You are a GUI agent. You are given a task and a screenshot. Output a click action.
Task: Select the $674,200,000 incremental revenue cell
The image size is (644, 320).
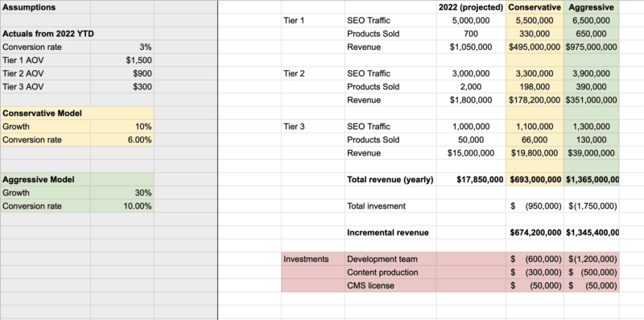point(535,232)
